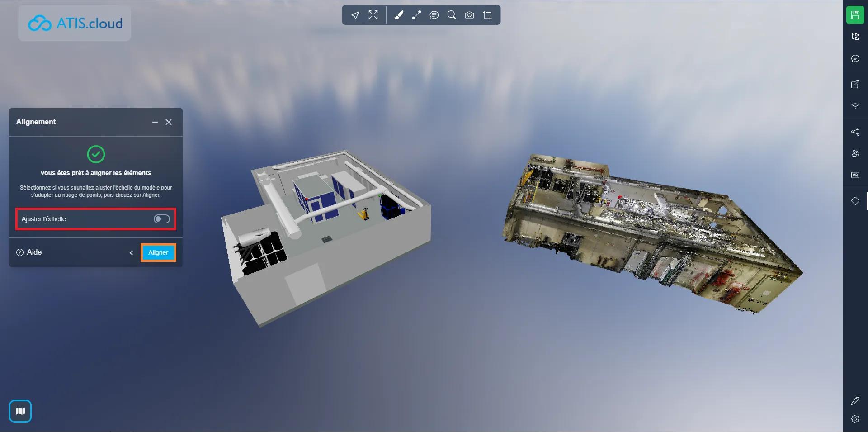Toggle Ajuster l'échelle switch
The height and width of the screenshot is (432, 868).
click(x=161, y=219)
